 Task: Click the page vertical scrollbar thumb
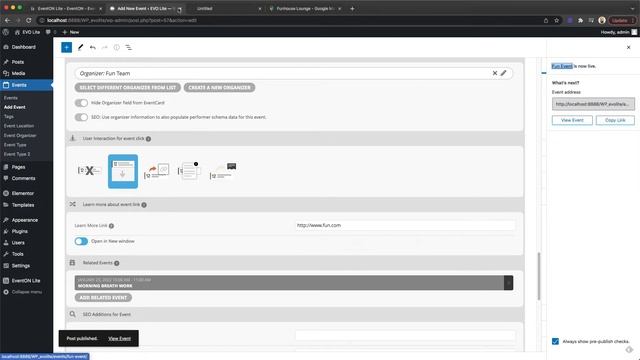pyautogui.click(x=539, y=276)
